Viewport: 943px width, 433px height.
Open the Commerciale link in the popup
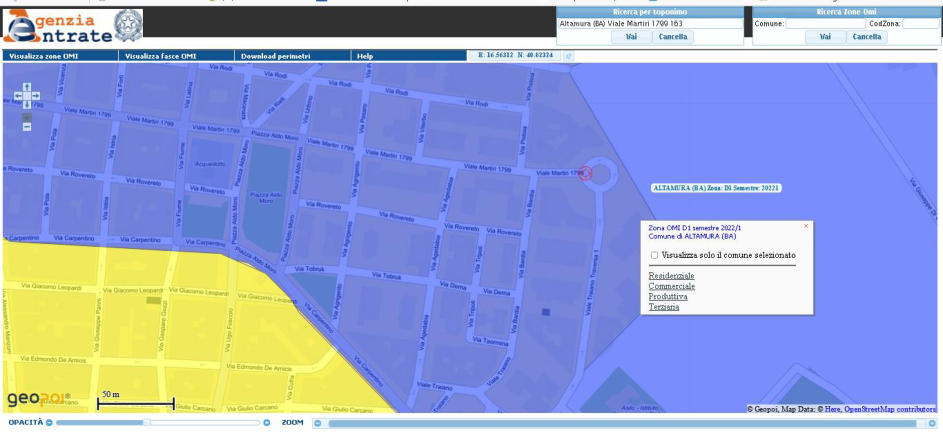pyautogui.click(x=671, y=286)
